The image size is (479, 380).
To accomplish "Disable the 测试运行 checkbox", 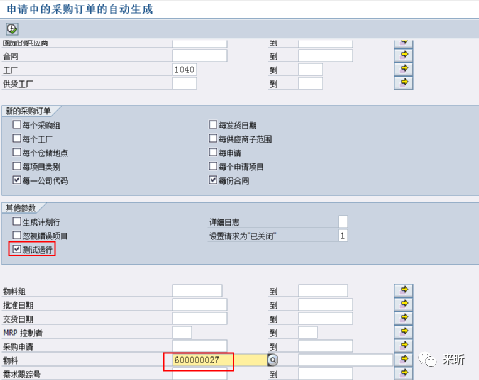I will 17,249.
